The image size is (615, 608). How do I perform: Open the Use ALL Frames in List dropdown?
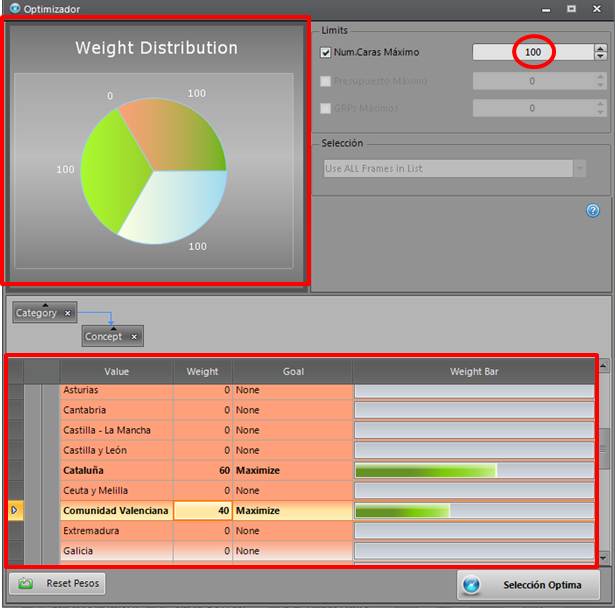coord(580,169)
